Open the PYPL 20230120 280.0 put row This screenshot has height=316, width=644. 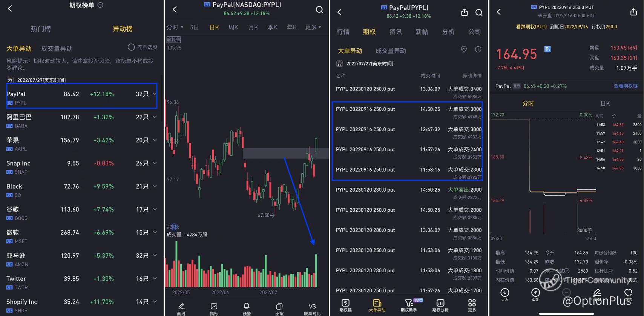pyautogui.click(x=409, y=233)
